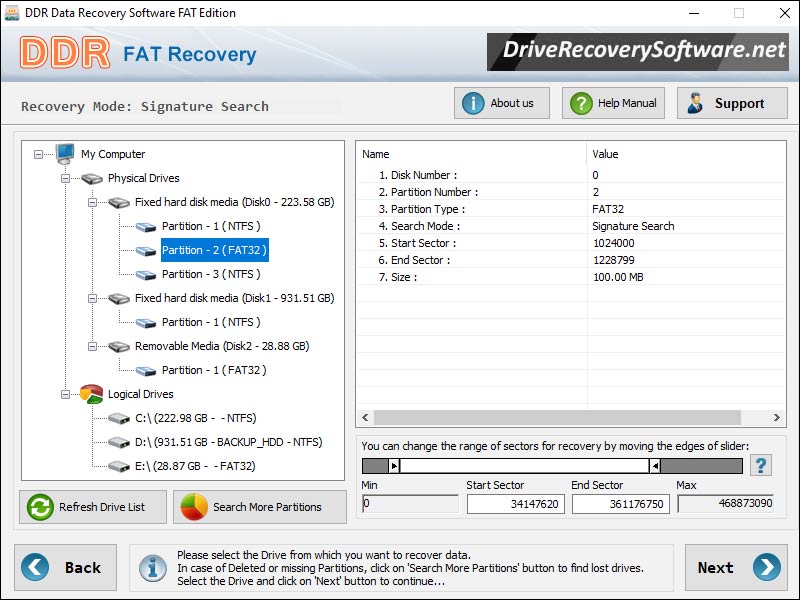Viewport: 800px width, 600px height.
Task: Click the details table right scroll arrow
Action: point(777,417)
